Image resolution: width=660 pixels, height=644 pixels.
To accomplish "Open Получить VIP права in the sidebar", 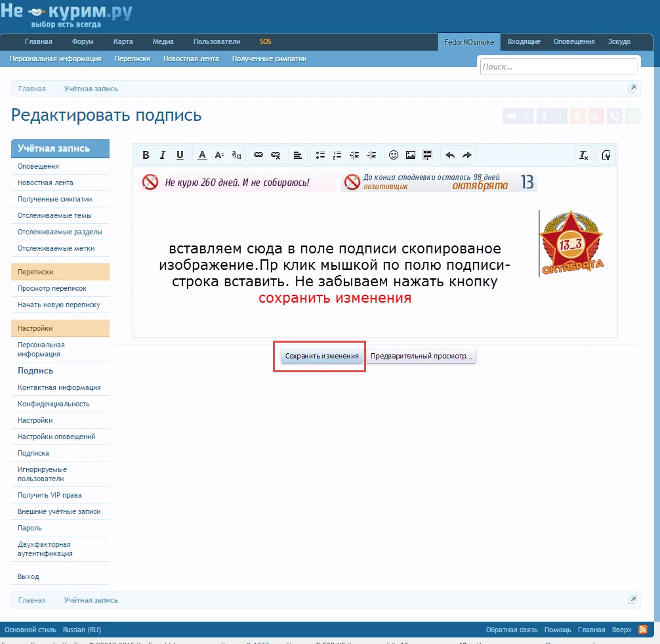I will tap(50, 495).
